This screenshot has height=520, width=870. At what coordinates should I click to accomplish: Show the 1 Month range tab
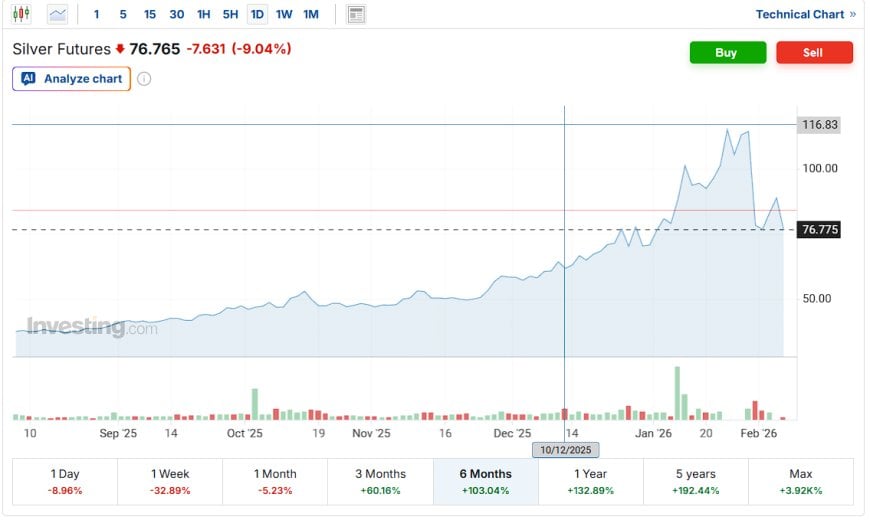click(x=275, y=482)
